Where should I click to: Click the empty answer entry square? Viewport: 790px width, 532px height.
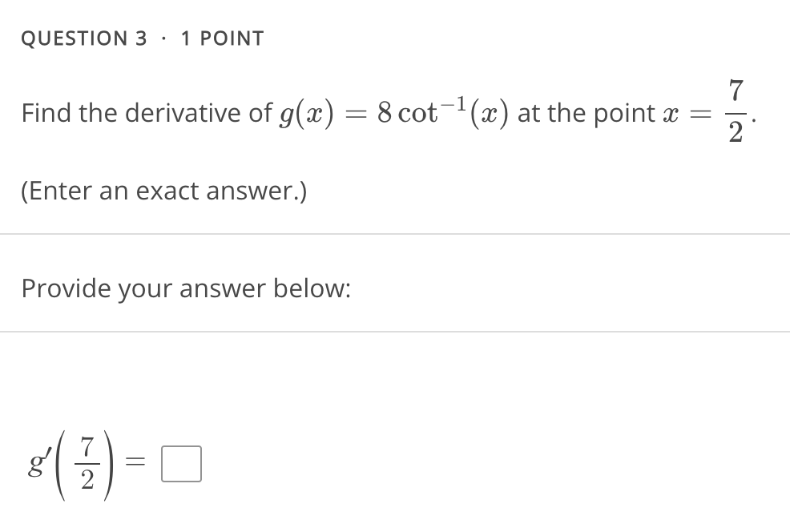pos(181,462)
